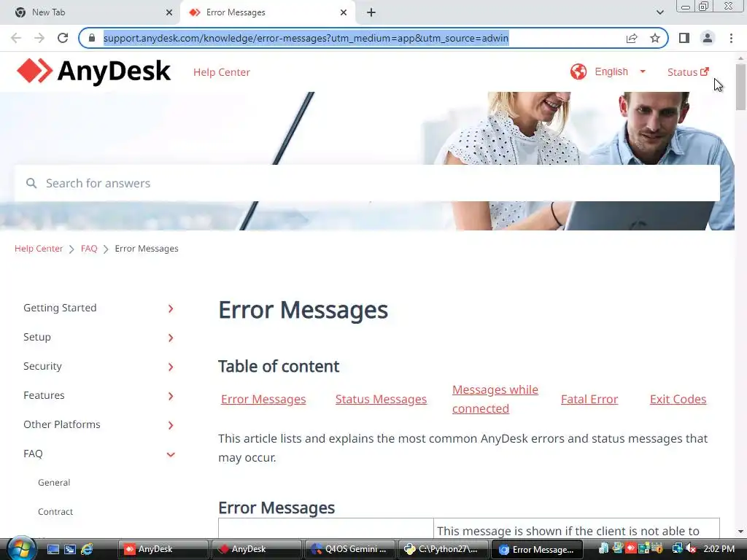Image resolution: width=747 pixels, height=560 pixels.
Task: Click the lock site-info icon
Action: (x=92, y=38)
